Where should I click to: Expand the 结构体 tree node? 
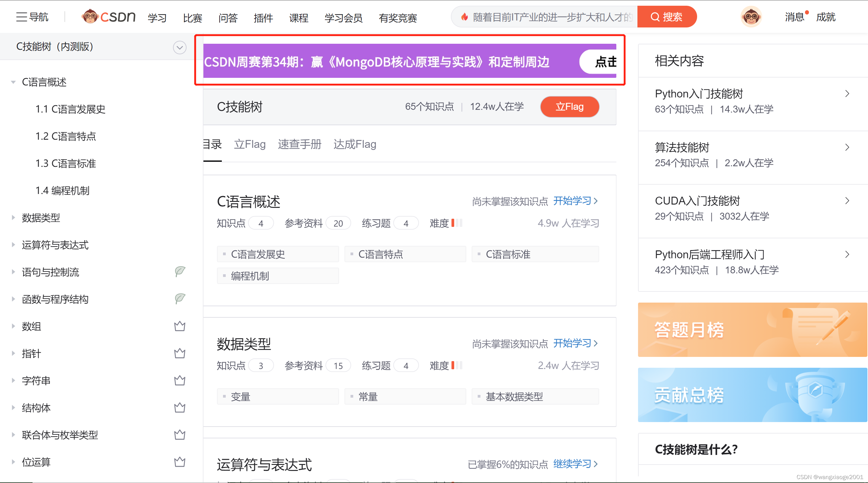click(13, 408)
